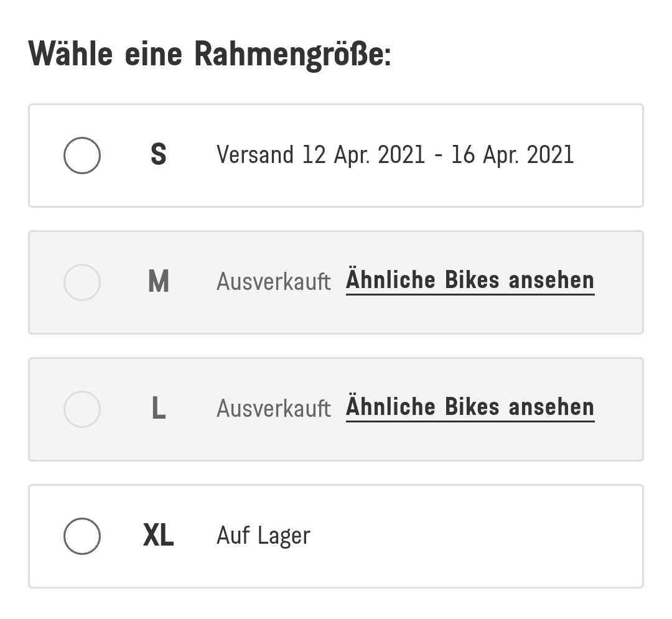Click the bold S size label
This screenshot has height=619, width=672.
pos(159,155)
